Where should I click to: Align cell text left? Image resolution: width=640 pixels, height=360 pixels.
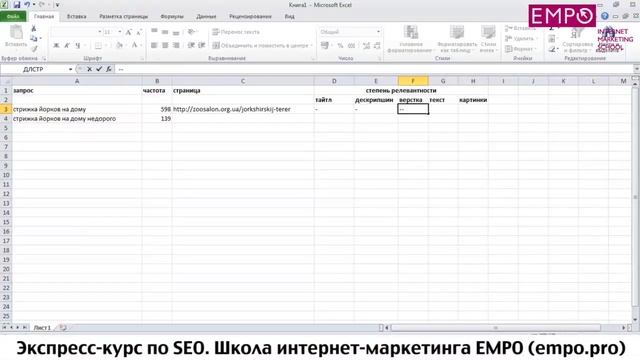tap(154, 45)
